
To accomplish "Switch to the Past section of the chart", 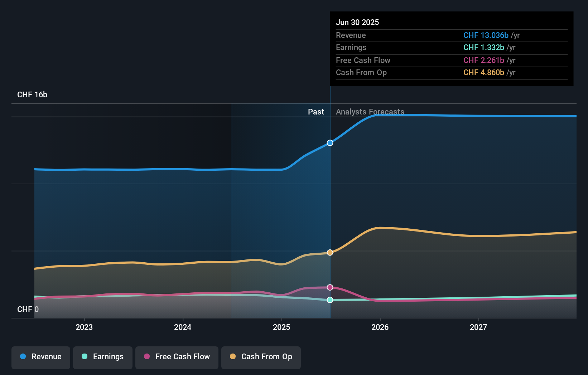I will pyautogui.click(x=316, y=112).
